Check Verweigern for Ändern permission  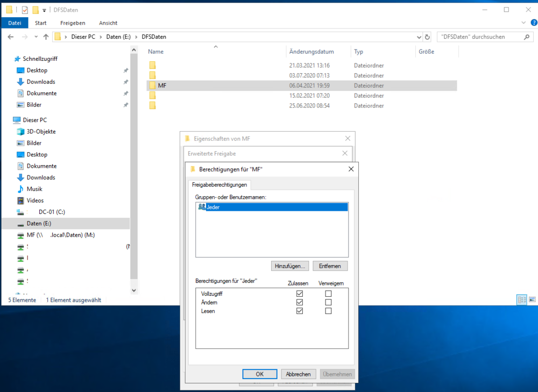pos(328,303)
